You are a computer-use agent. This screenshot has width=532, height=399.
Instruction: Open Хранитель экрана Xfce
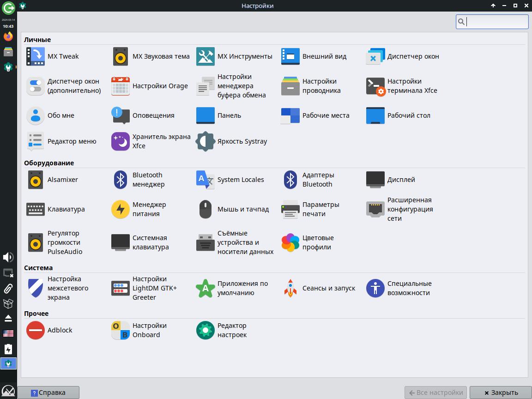[x=151, y=141]
